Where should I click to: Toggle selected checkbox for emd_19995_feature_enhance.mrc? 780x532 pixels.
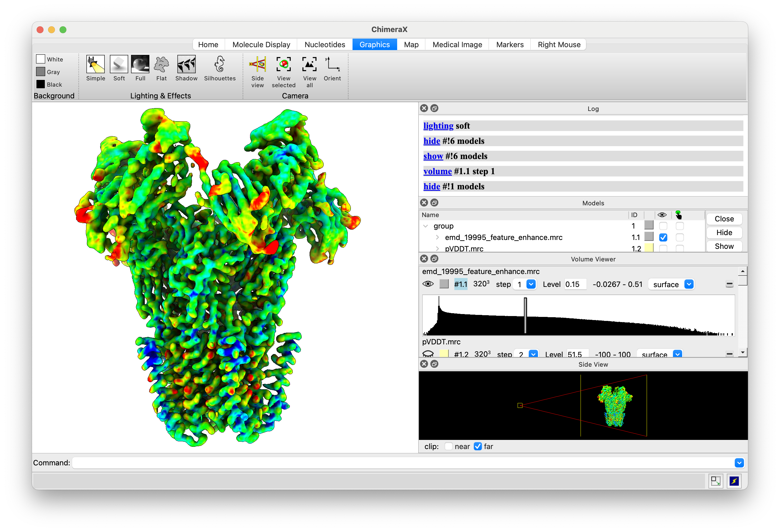point(680,237)
